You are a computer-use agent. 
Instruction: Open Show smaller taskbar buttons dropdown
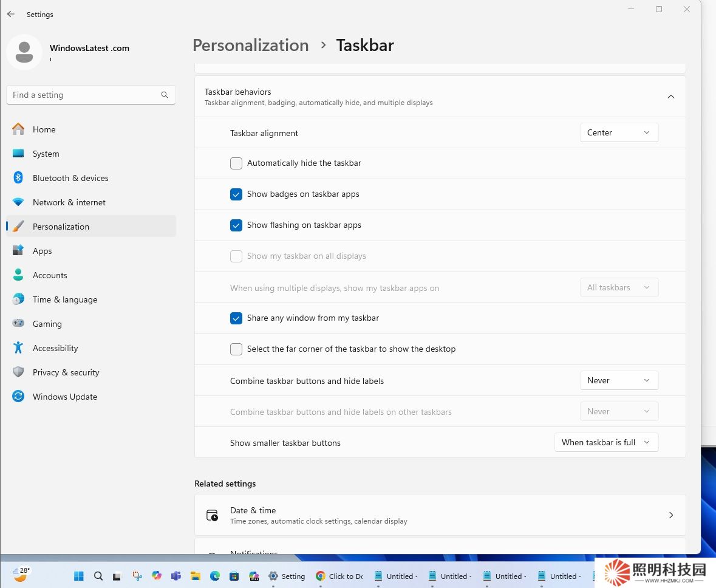[606, 442]
